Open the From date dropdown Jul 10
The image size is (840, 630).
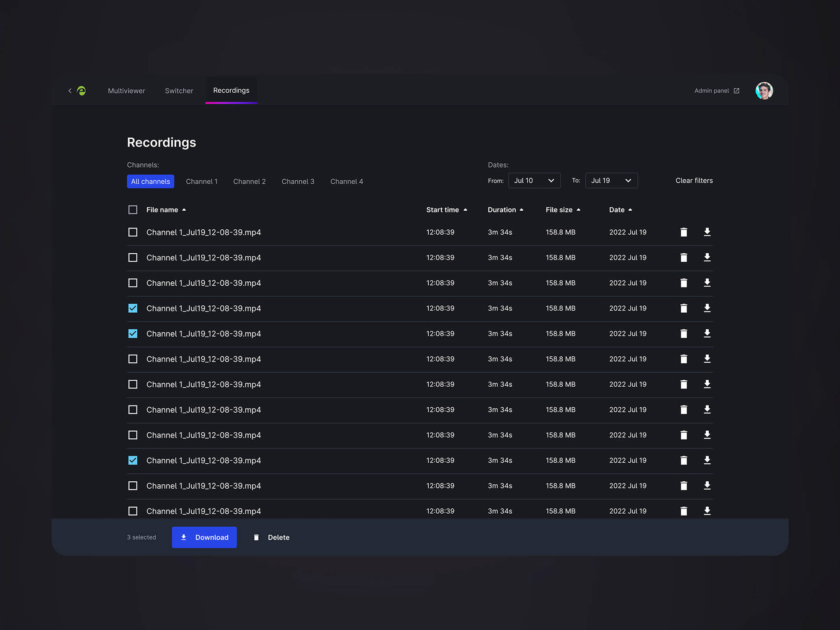click(x=534, y=180)
